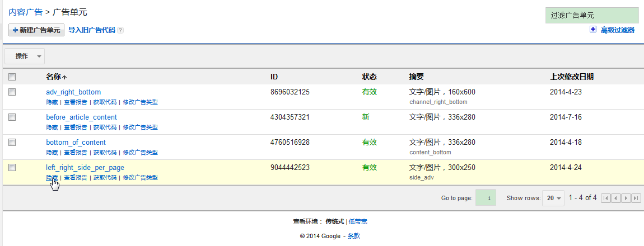Click the Go to page input box
Image resolution: width=644 pixels, height=246 pixels.
[x=486, y=198]
